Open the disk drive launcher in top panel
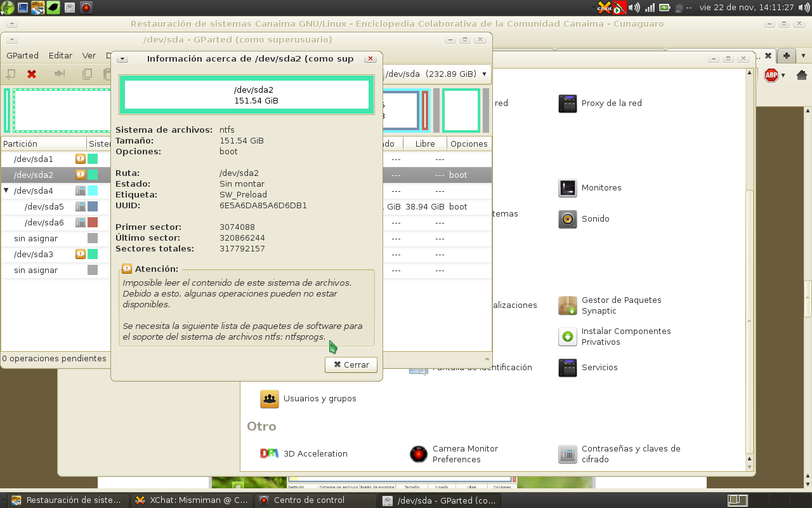812x508 pixels. (70, 8)
